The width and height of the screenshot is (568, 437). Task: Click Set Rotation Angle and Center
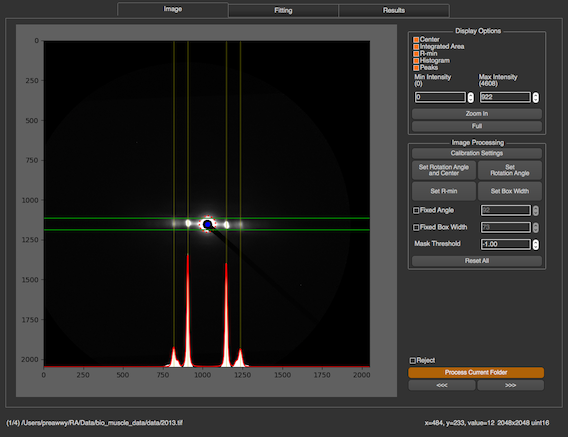coord(444,170)
